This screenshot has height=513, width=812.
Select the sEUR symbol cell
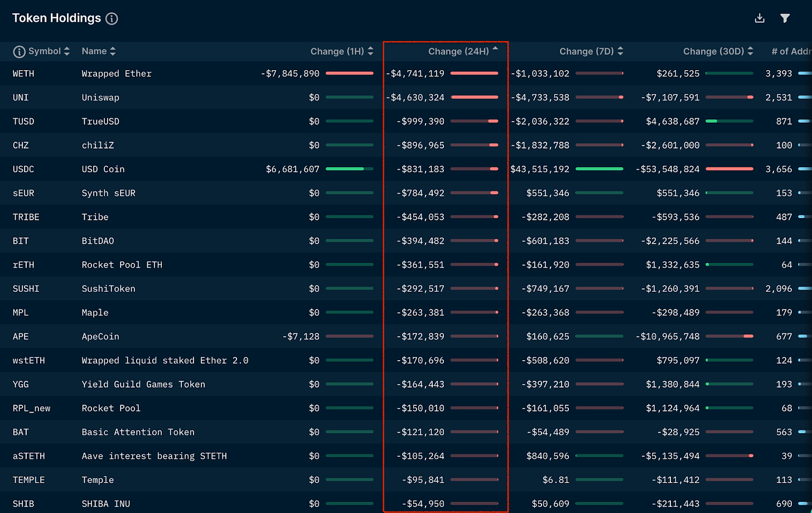[x=23, y=193]
